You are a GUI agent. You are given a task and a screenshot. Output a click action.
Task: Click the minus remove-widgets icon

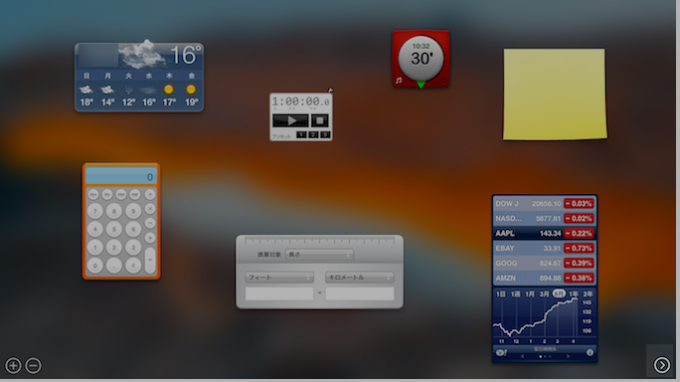(x=33, y=366)
